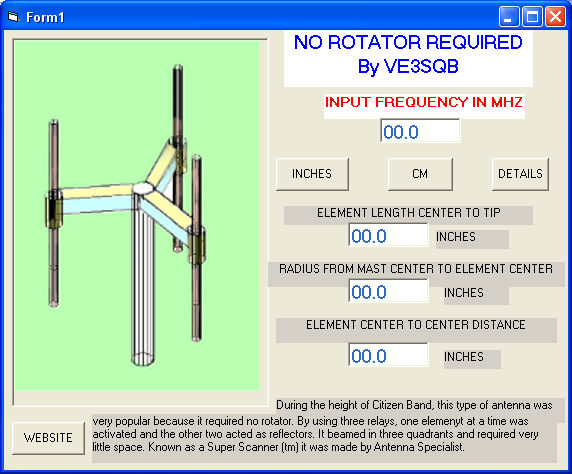Click the radius from mast center field
This screenshot has height=474, width=572.
[x=388, y=291]
